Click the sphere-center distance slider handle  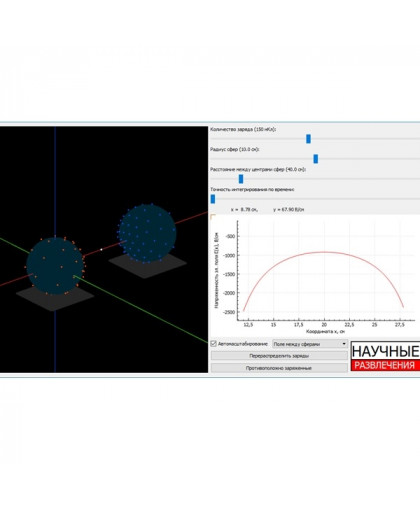(241, 179)
